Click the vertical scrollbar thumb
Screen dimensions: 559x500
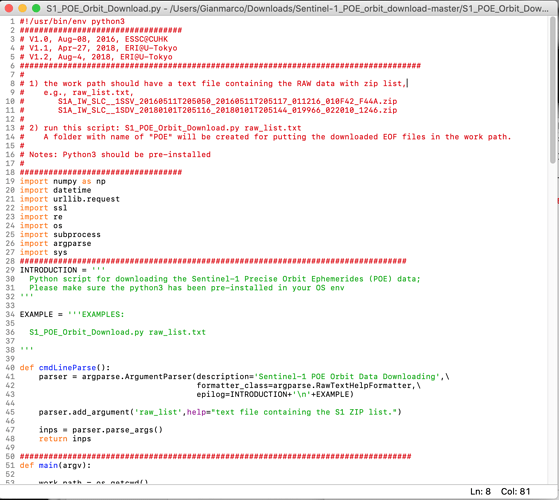pos(553,90)
